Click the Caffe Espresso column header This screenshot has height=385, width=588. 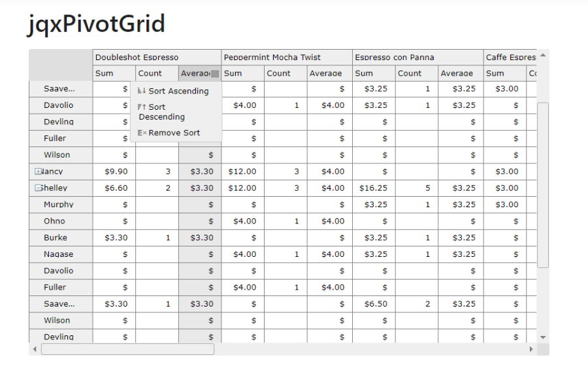coord(510,58)
